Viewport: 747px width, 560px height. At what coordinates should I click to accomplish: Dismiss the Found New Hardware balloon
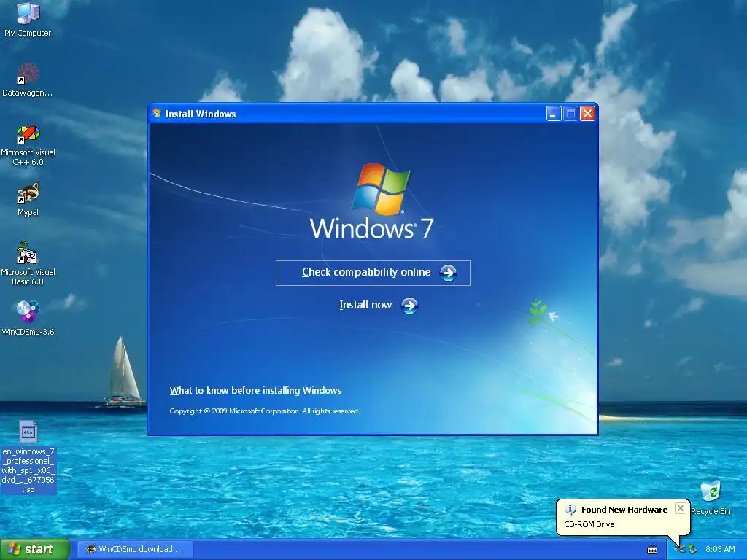click(681, 508)
